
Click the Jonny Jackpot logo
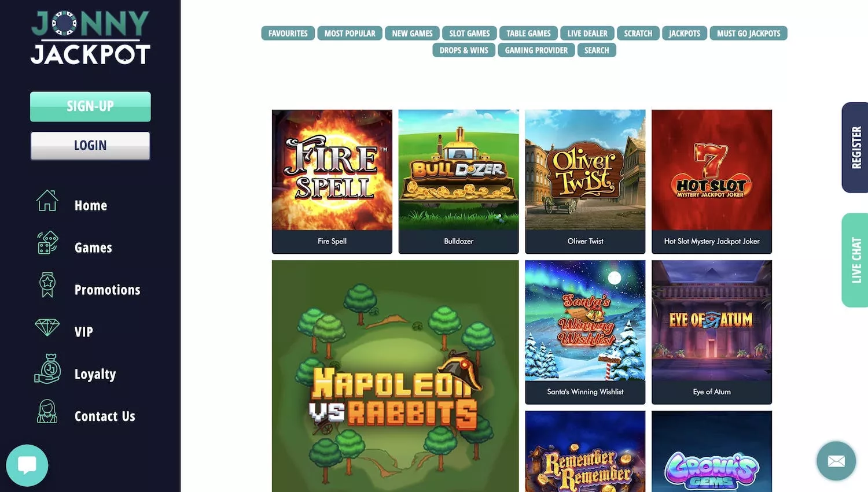(90, 37)
